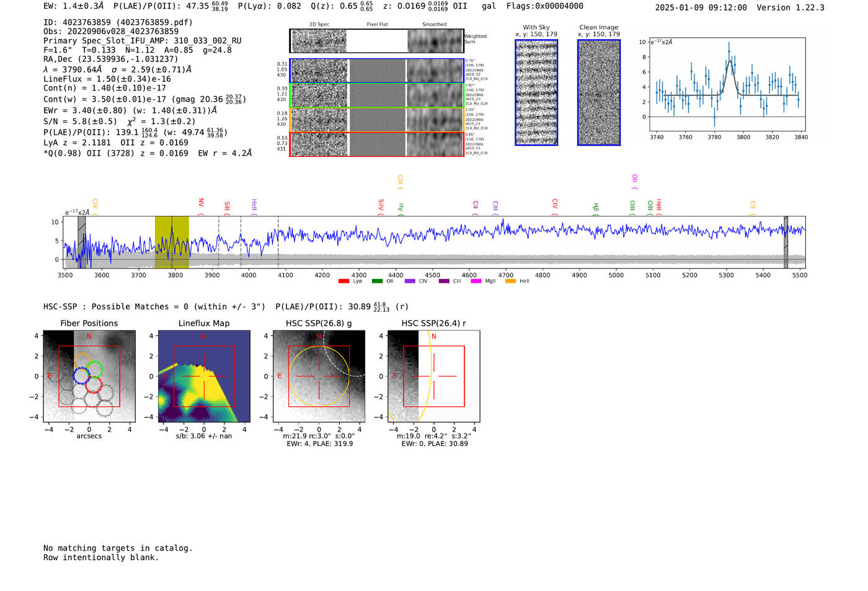Click the yellow highlighted band in the spectrum
The height and width of the screenshot is (591, 868).
point(172,242)
